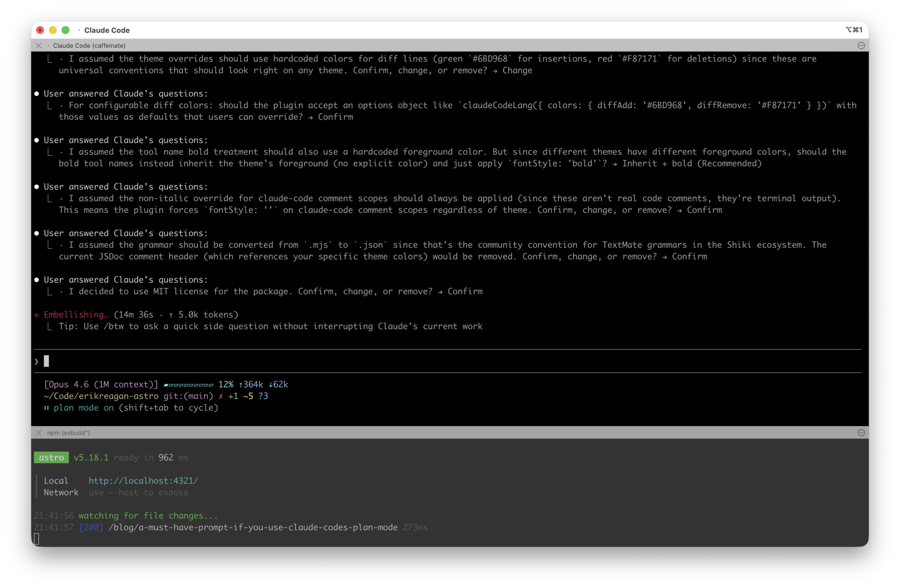Click the green astro badge
This screenshot has width=900, height=588.
[52, 458]
